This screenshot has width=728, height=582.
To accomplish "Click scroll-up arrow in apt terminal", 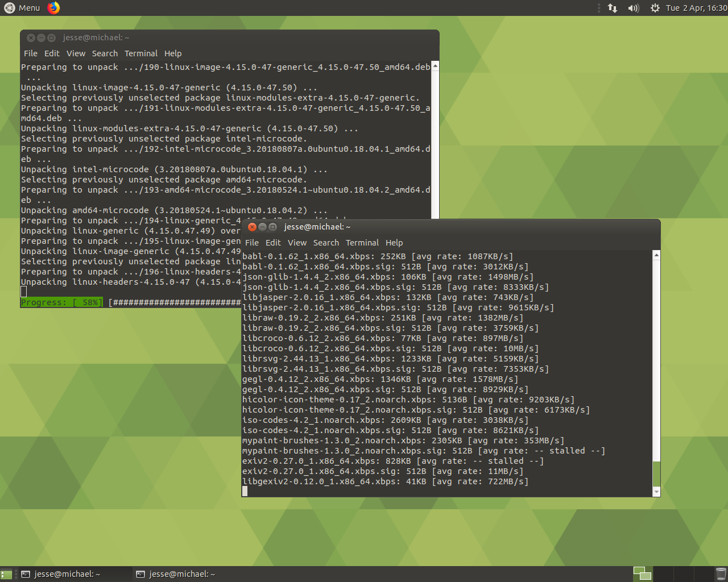I will [x=435, y=66].
